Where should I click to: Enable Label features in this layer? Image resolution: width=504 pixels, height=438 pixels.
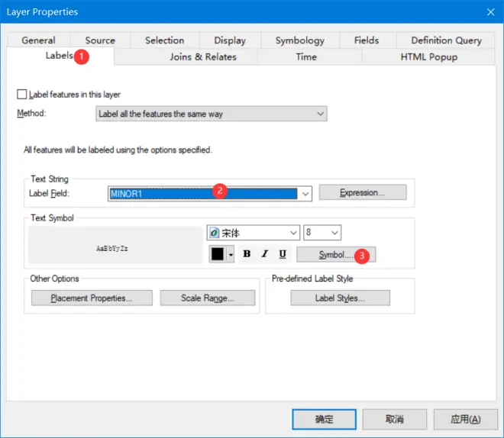pyautogui.click(x=21, y=95)
